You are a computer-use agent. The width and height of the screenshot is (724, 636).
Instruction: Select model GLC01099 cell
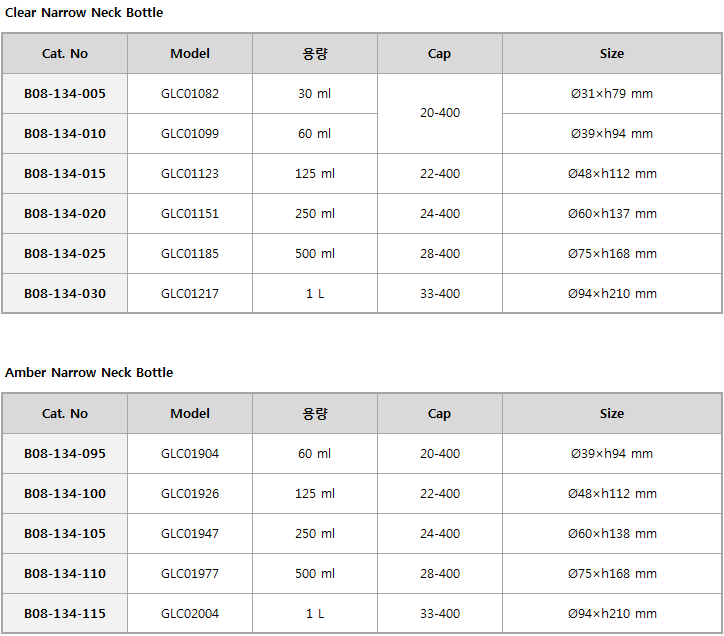(190, 134)
